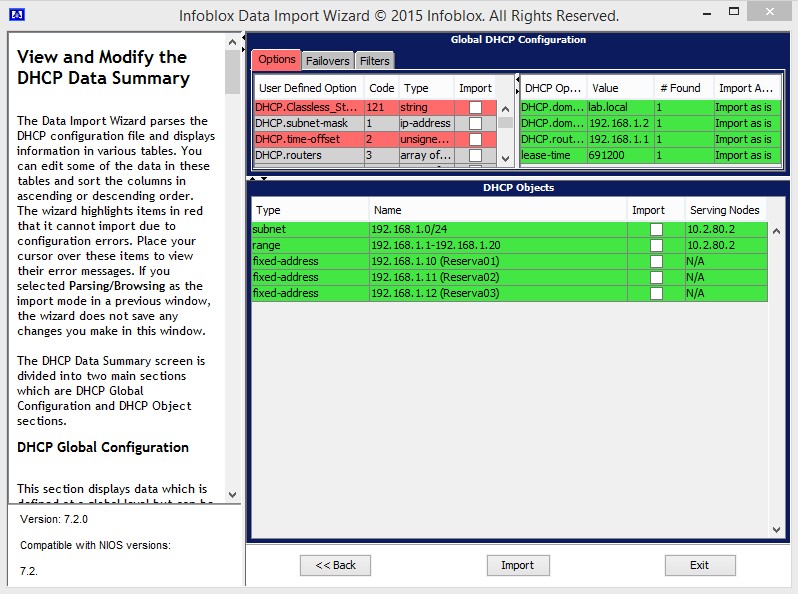Open Import As dropdown for lease-time row
Image resolution: width=798 pixels, height=594 pixels.
(744, 155)
